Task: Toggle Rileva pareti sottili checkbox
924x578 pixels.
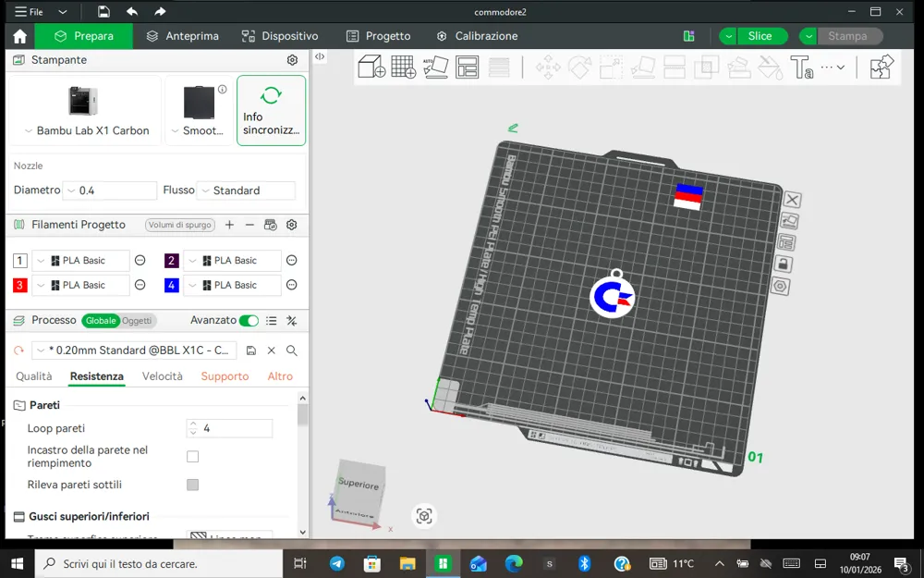Action: 193,485
